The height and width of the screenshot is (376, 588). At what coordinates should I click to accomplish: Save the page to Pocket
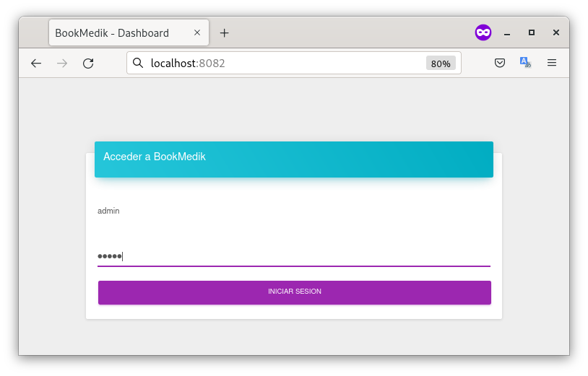499,64
